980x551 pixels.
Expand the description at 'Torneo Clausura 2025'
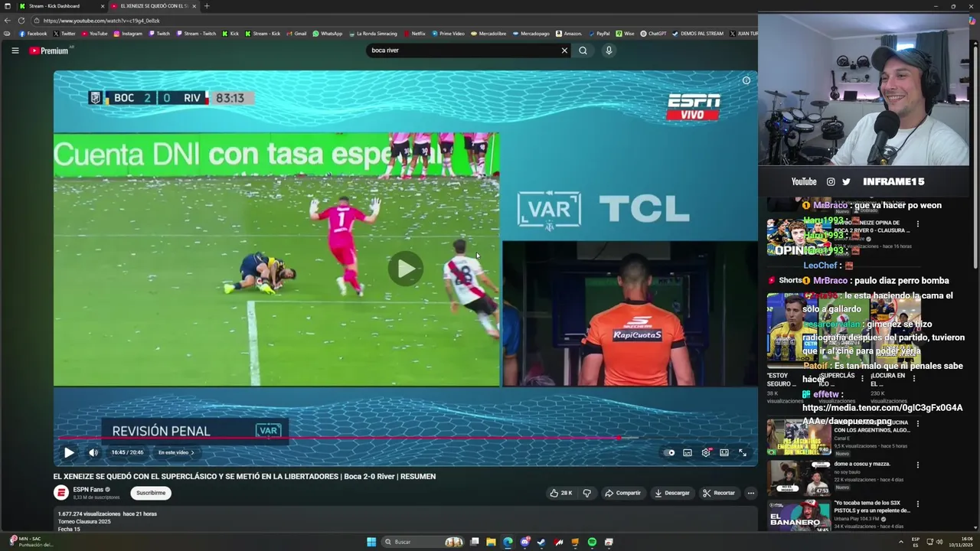[x=84, y=522]
